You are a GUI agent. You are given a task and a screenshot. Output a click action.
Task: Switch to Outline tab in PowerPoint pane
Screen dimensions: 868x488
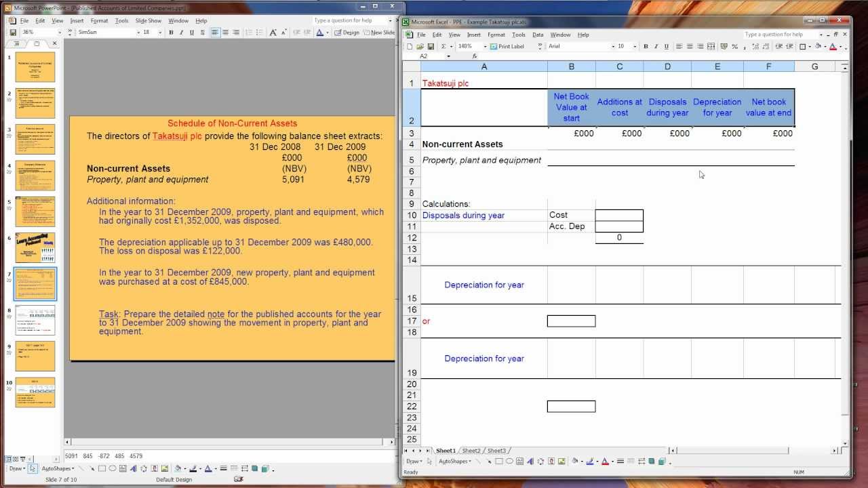17,43
